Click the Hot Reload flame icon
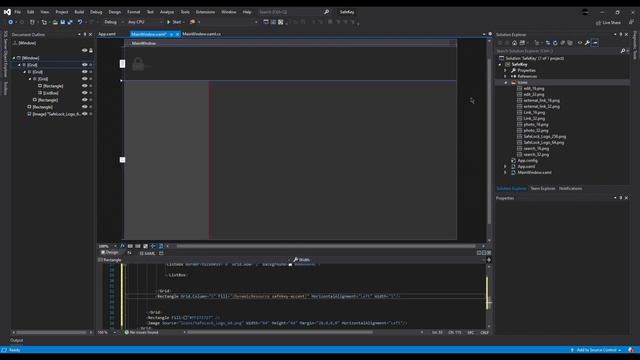Image resolution: width=640 pixels, height=360 pixels. (x=192, y=22)
